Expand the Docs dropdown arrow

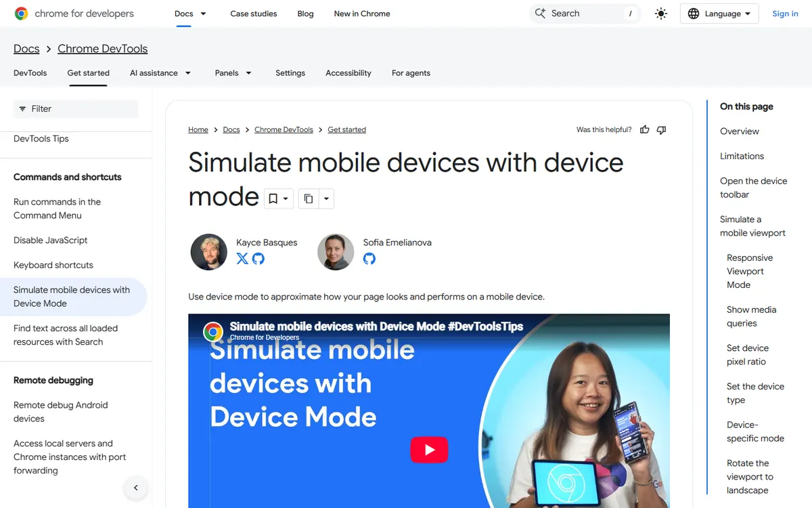click(x=203, y=14)
